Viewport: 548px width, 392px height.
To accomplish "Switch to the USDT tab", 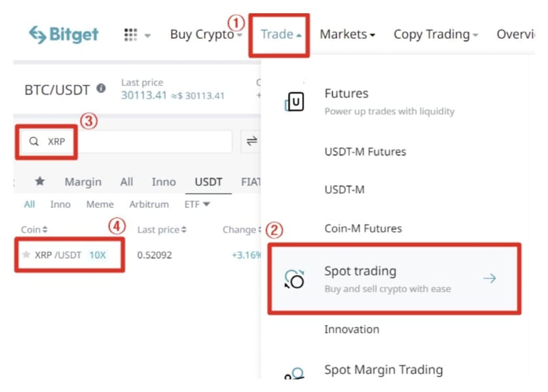I will (x=208, y=182).
